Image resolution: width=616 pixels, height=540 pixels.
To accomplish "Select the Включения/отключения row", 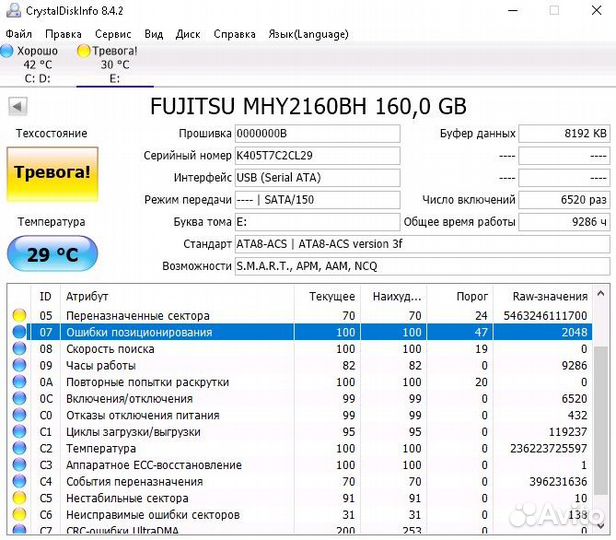I will pos(300,399).
